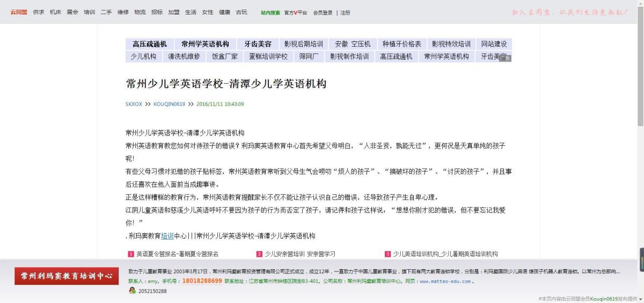Click the QQ number 2052150288
This screenshot has height=303, width=644.
click(x=152, y=291)
